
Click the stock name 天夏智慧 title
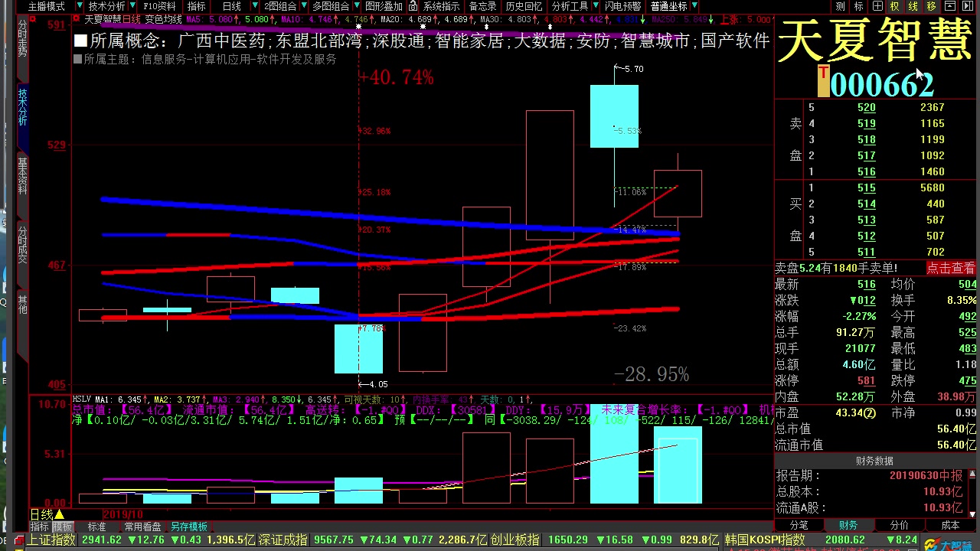875,42
